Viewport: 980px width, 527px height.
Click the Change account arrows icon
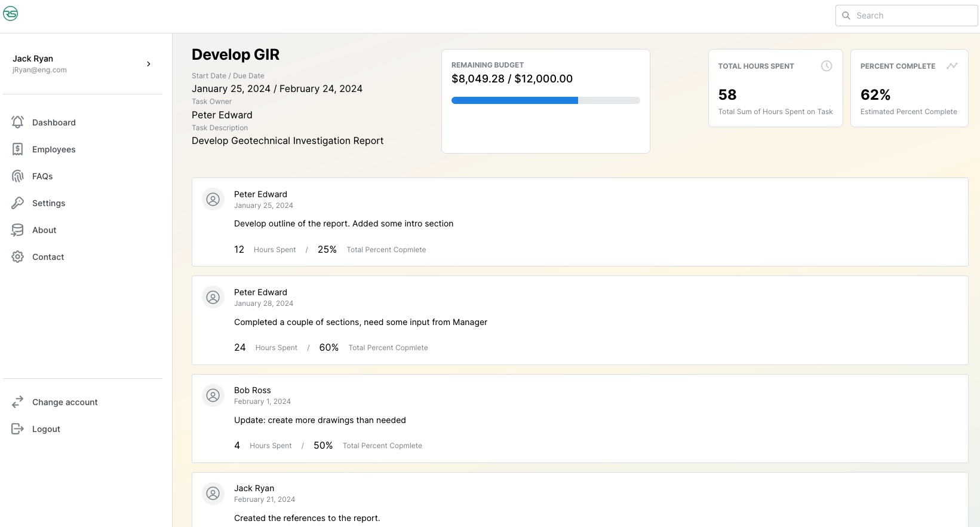[x=18, y=402]
